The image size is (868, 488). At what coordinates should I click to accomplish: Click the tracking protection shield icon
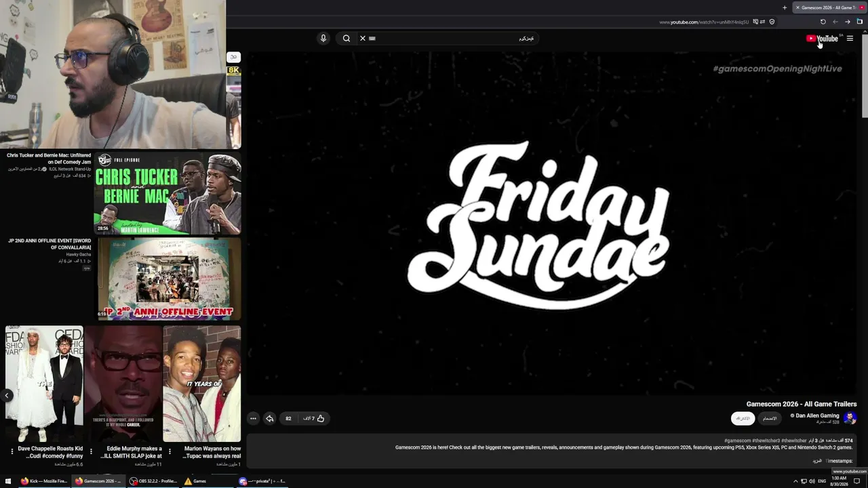(x=772, y=22)
